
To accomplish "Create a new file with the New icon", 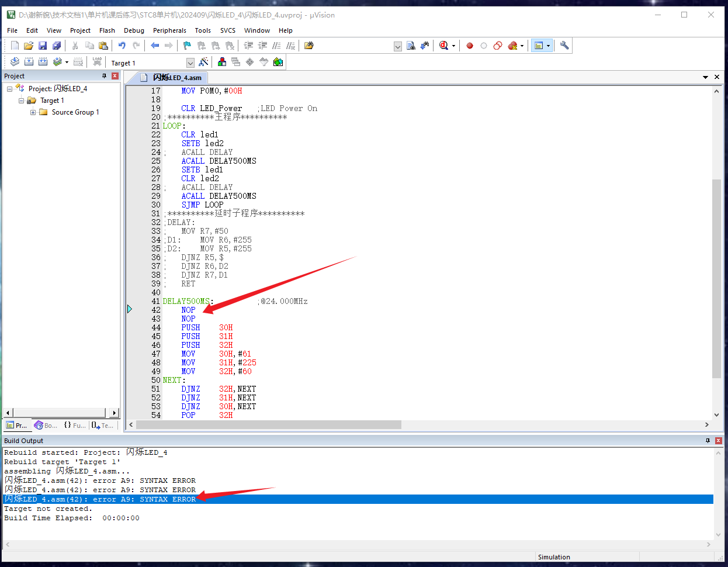I will 15,46.
